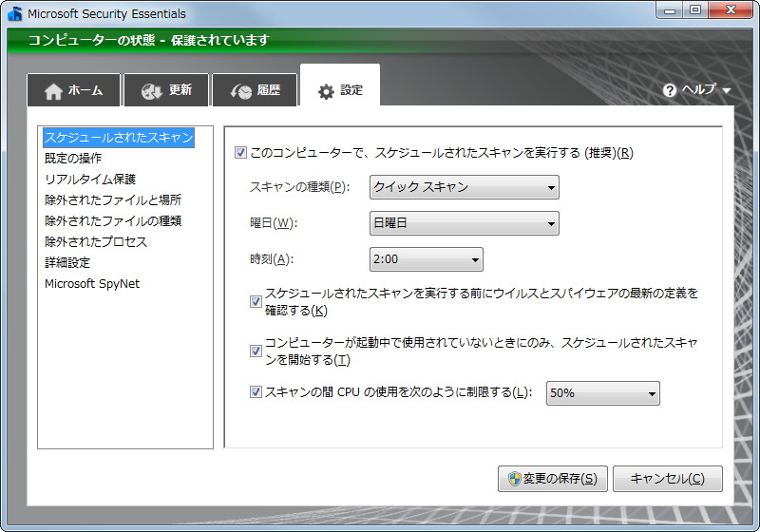Click the globe icon on 更新 tab
Viewport: 760px width, 532px height.
pyautogui.click(x=151, y=91)
